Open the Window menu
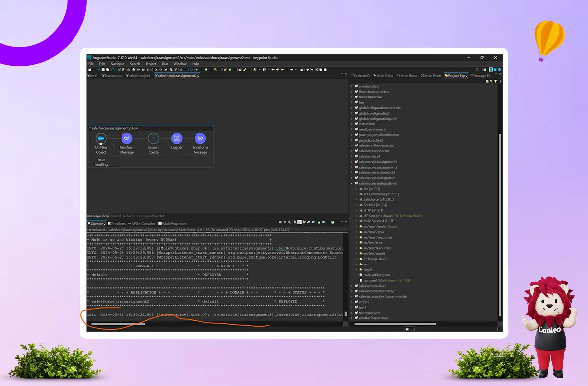 click(180, 64)
